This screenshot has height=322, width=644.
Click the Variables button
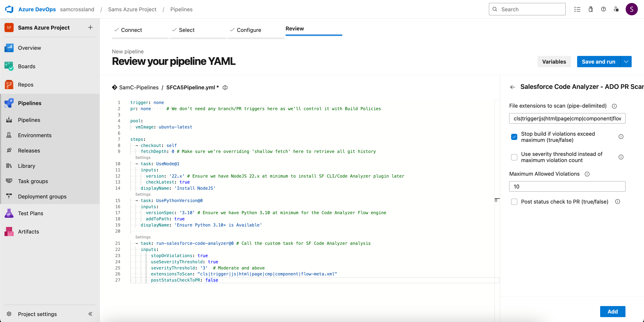554,62
